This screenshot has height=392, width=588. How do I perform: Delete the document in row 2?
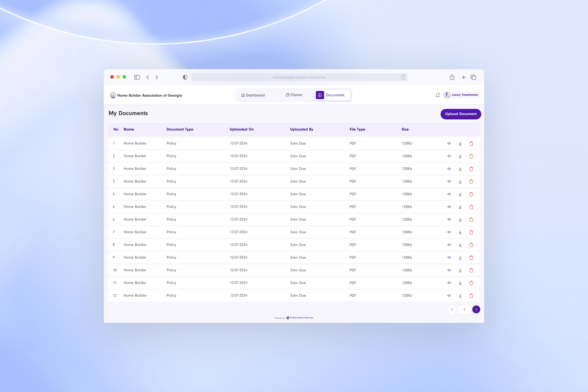pos(471,156)
